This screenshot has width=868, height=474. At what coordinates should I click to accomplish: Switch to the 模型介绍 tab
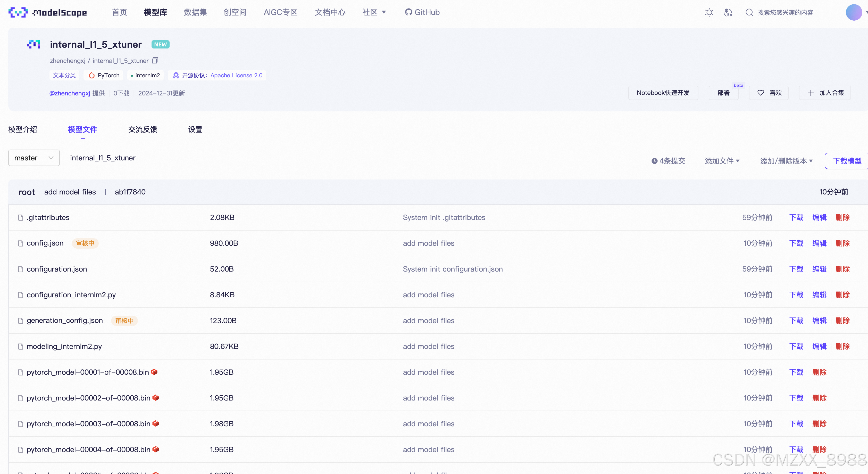tap(22, 129)
